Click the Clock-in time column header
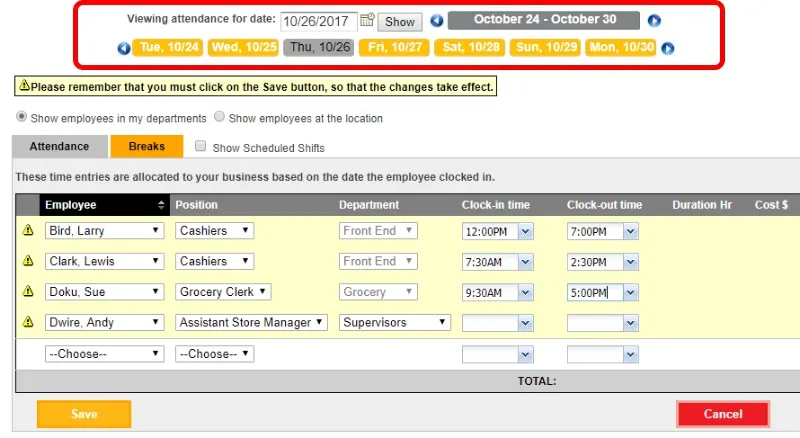This screenshot has width=800, height=438. (x=496, y=205)
